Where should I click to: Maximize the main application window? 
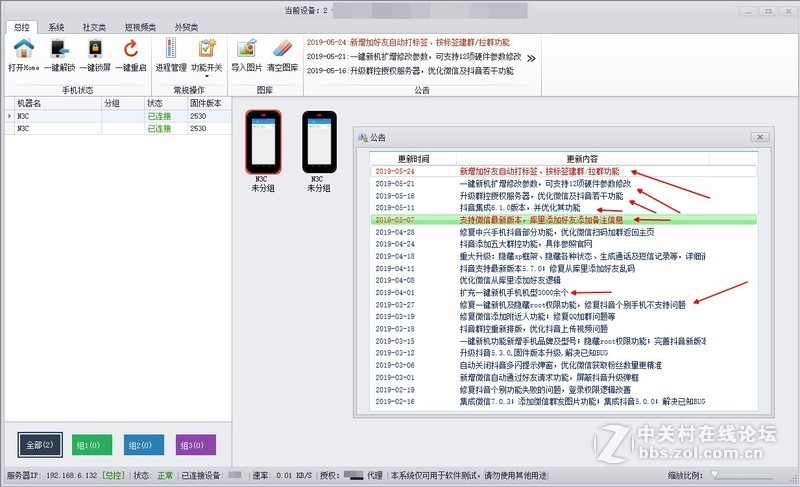768,11
